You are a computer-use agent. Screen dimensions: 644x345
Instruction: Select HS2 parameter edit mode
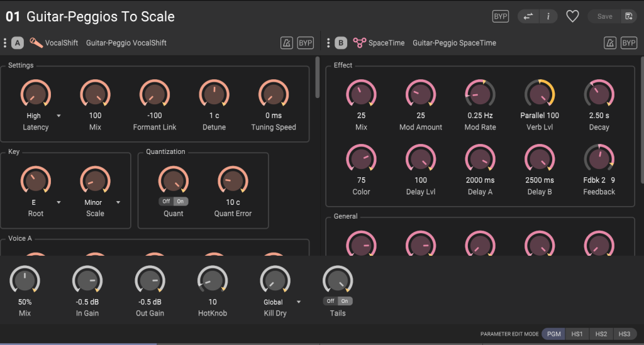(601, 334)
